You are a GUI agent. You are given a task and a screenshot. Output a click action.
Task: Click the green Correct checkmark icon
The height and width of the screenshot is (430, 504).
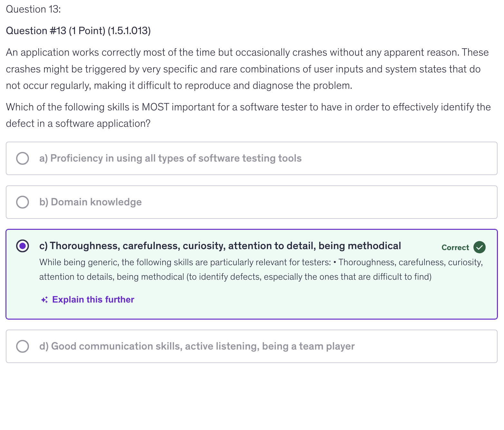(479, 247)
